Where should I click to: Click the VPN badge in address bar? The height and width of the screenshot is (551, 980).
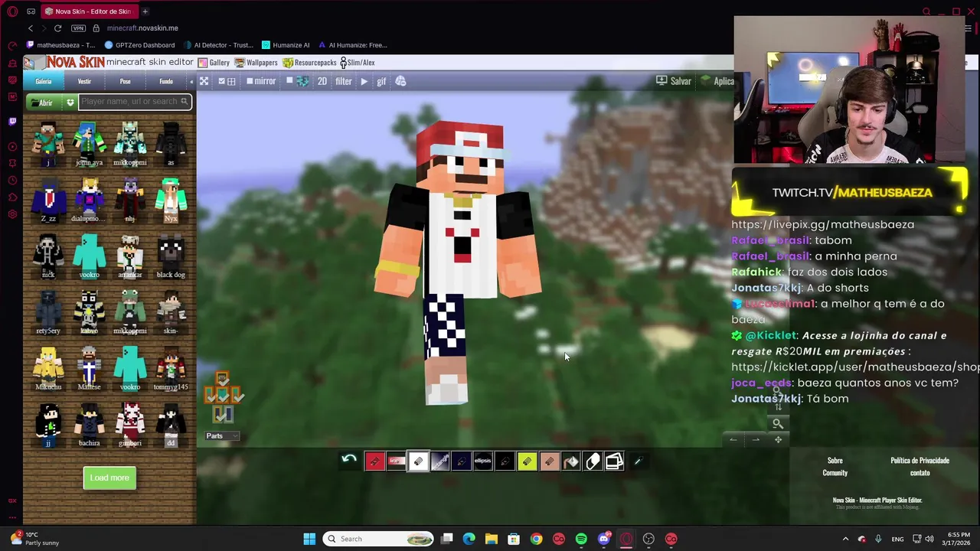tap(78, 28)
